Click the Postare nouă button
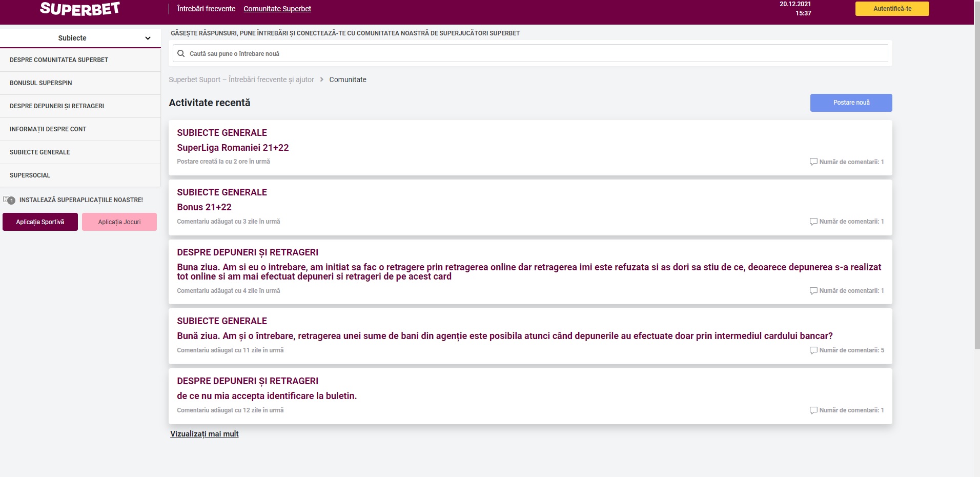Image resolution: width=980 pixels, height=477 pixels. [x=851, y=103]
